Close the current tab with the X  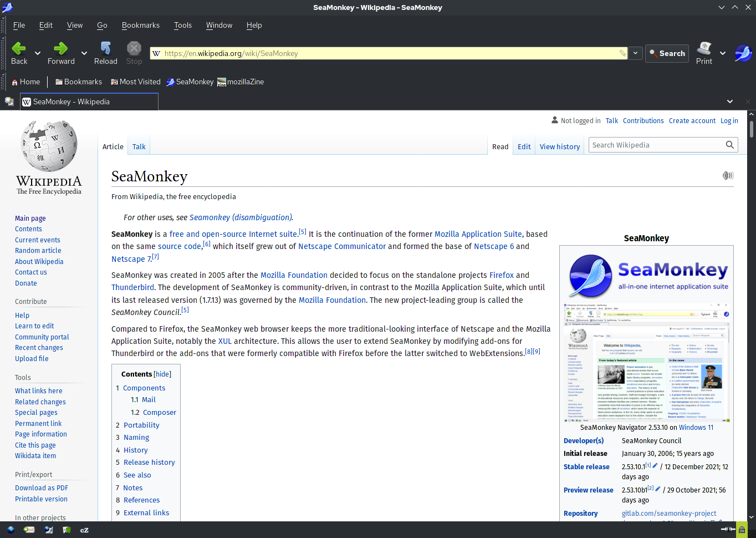click(747, 101)
